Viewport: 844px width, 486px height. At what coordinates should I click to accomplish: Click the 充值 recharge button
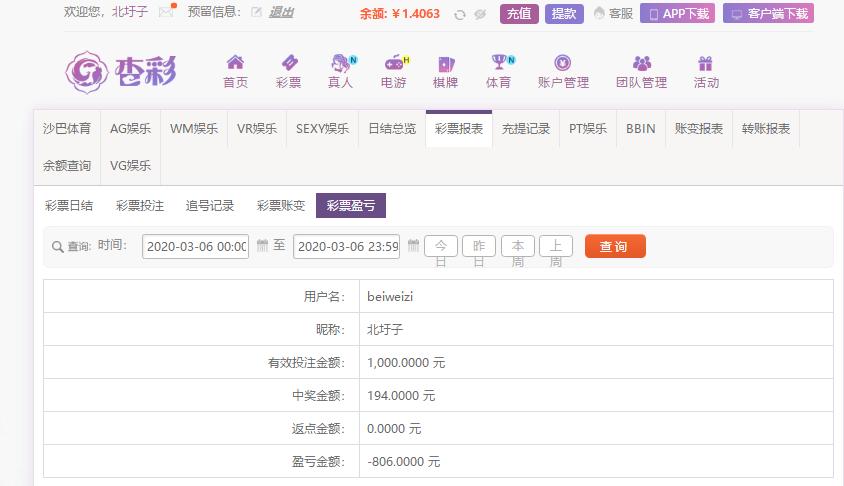pyautogui.click(x=519, y=14)
